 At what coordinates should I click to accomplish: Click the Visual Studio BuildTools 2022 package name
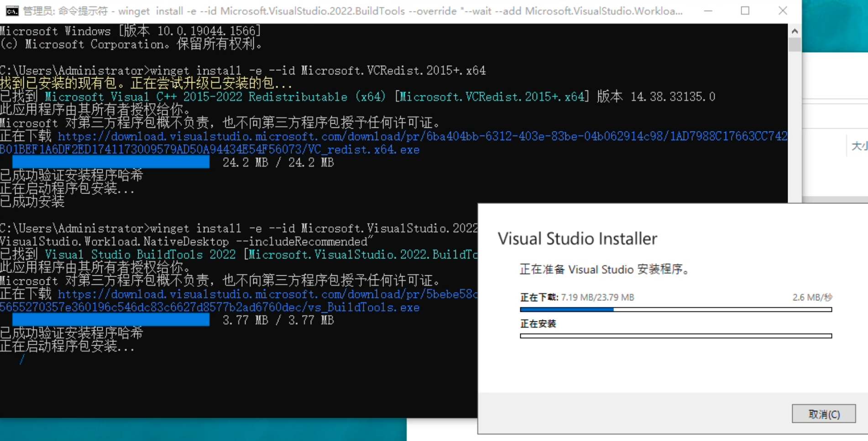click(140, 254)
